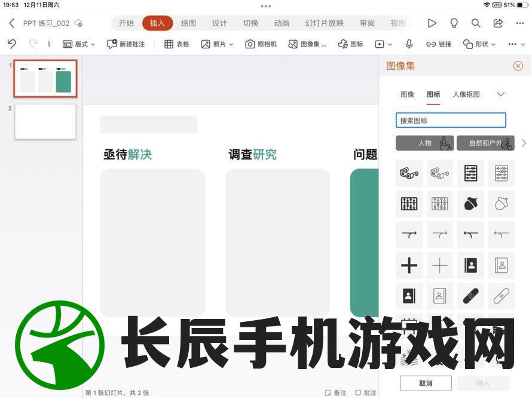The image size is (532, 399).
Task: Open the camera (照相机) tool
Action: click(261, 44)
